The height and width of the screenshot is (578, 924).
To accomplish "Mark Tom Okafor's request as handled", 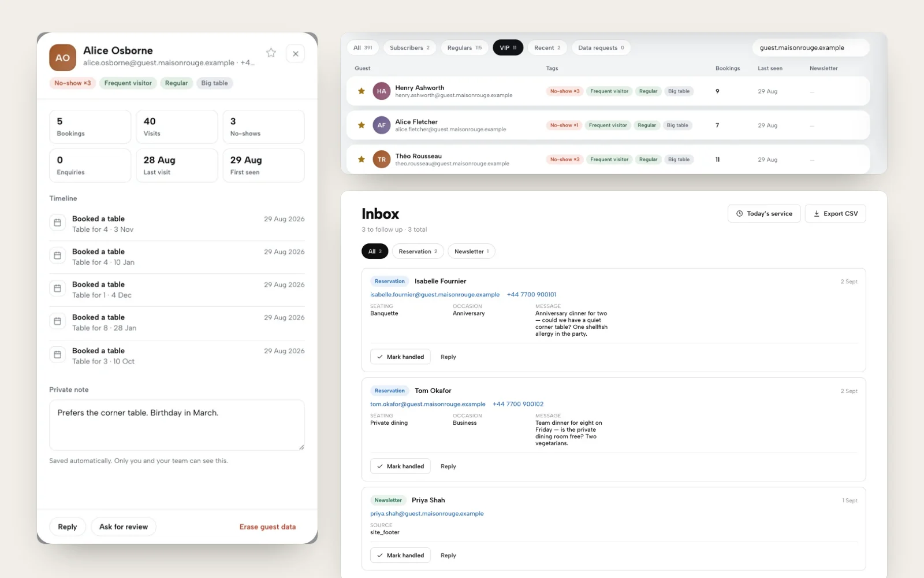I will 400,466.
